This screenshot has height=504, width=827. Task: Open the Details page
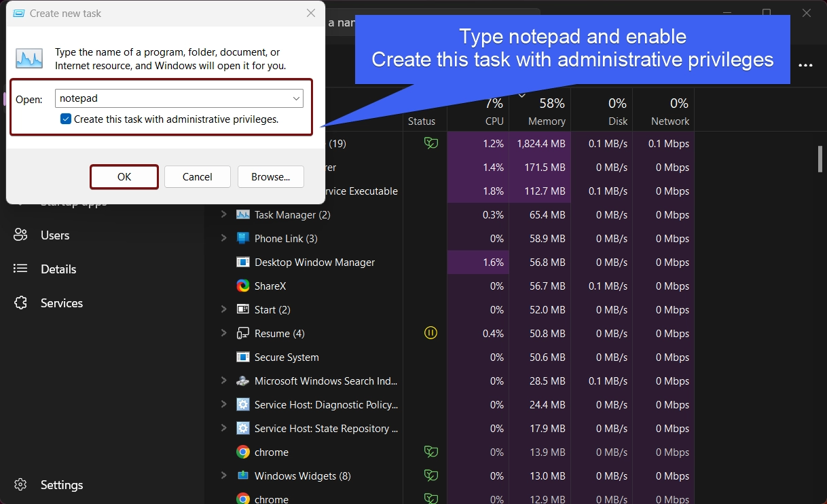click(x=58, y=269)
